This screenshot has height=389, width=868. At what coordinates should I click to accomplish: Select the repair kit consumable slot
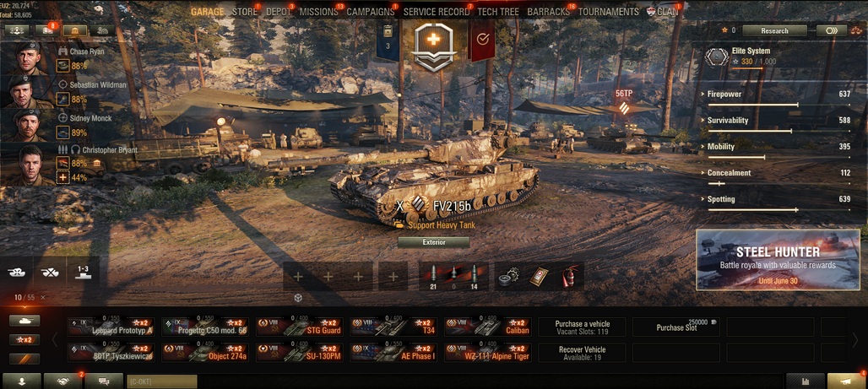coord(507,276)
